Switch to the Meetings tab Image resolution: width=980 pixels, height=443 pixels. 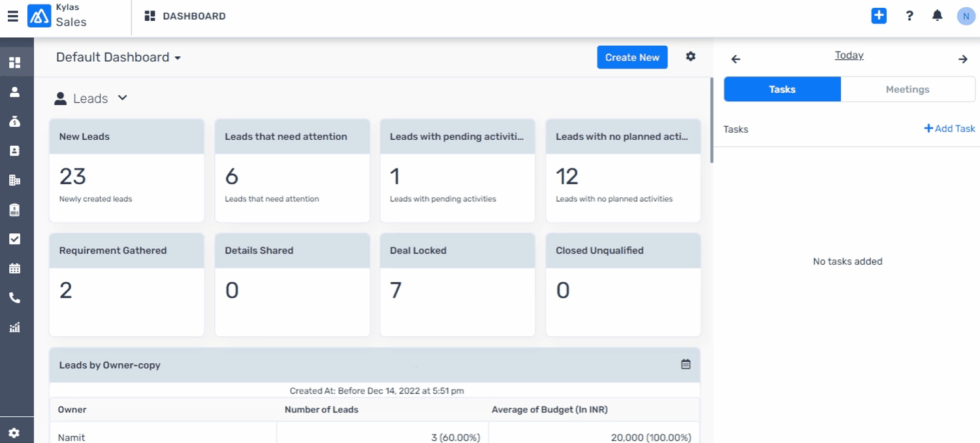tap(907, 90)
